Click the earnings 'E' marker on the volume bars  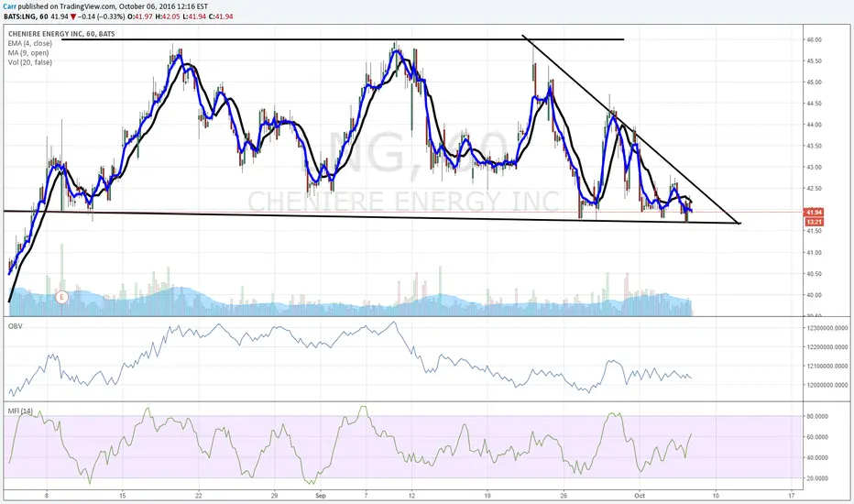pyautogui.click(x=62, y=297)
